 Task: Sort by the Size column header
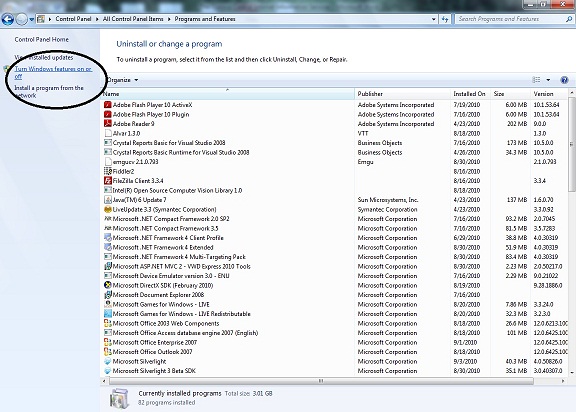pos(510,94)
